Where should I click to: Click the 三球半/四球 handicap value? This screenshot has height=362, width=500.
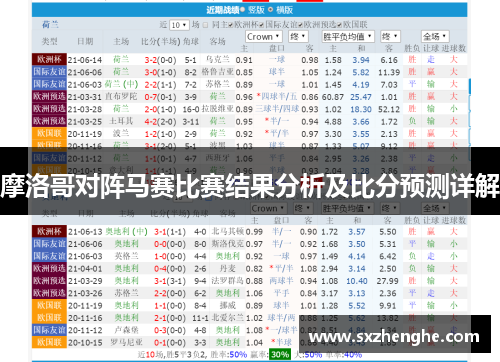(277, 109)
